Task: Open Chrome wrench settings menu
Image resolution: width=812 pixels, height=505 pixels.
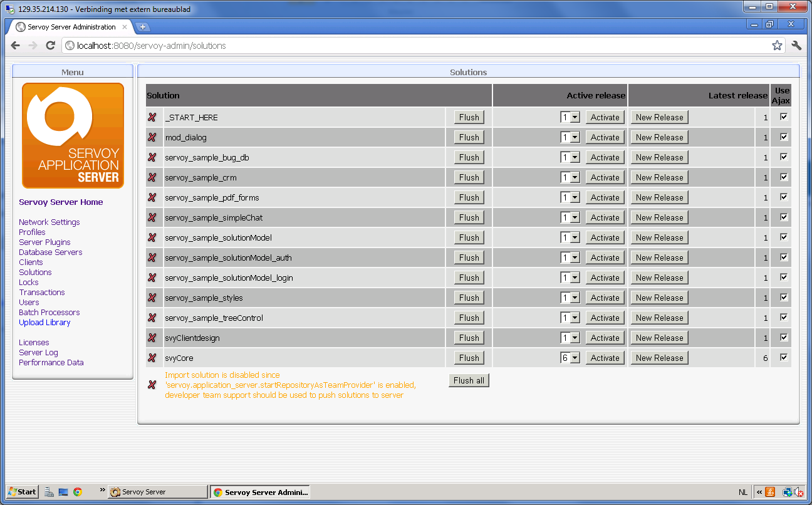Action: point(797,46)
